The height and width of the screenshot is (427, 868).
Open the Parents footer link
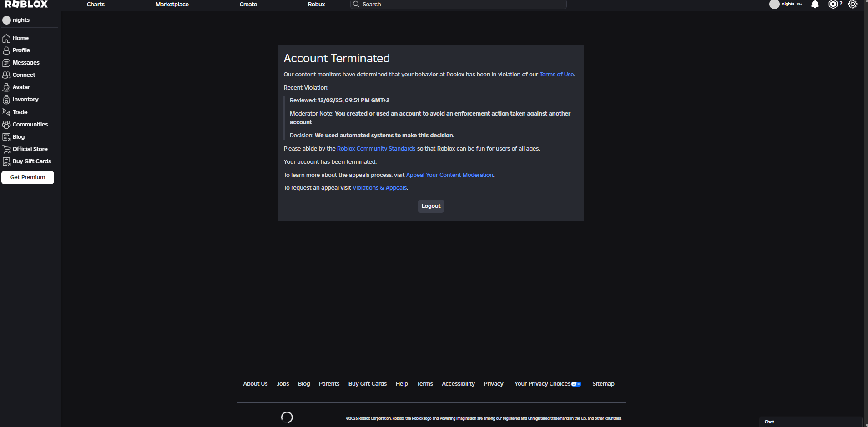coord(329,384)
